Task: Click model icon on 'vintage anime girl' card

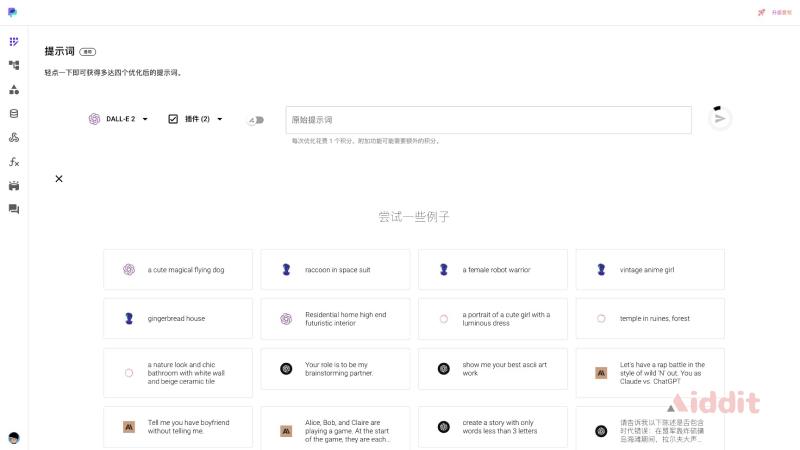Action: coord(601,269)
